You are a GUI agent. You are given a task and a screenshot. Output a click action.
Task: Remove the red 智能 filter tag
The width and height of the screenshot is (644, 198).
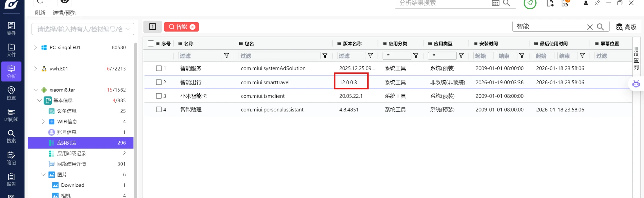pos(193,27)
